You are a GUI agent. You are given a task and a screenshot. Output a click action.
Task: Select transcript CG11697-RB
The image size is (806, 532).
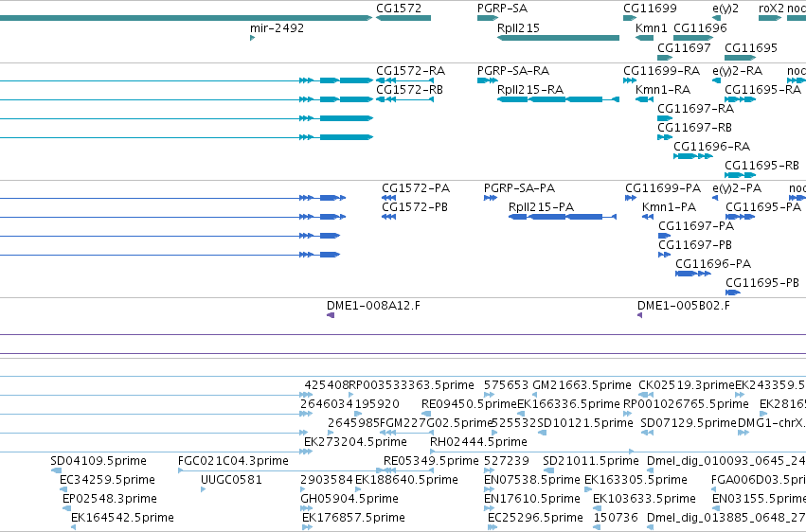(694, 128)
